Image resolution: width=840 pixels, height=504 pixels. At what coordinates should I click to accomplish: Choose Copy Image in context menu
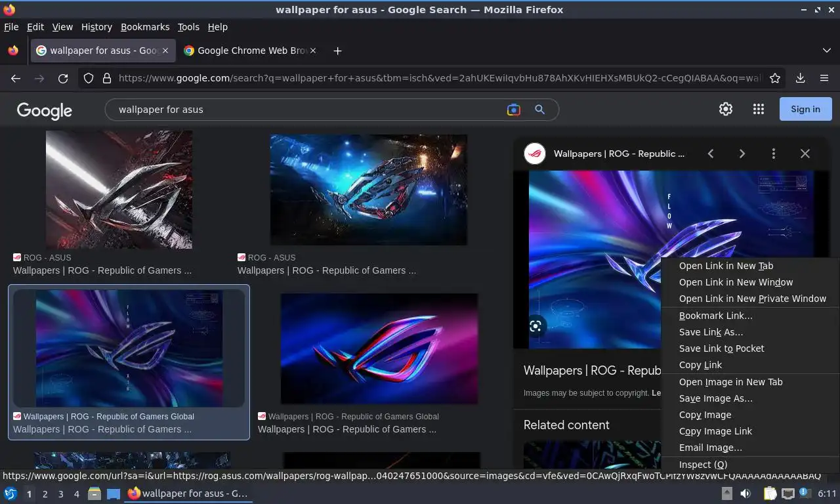(750, 415)
